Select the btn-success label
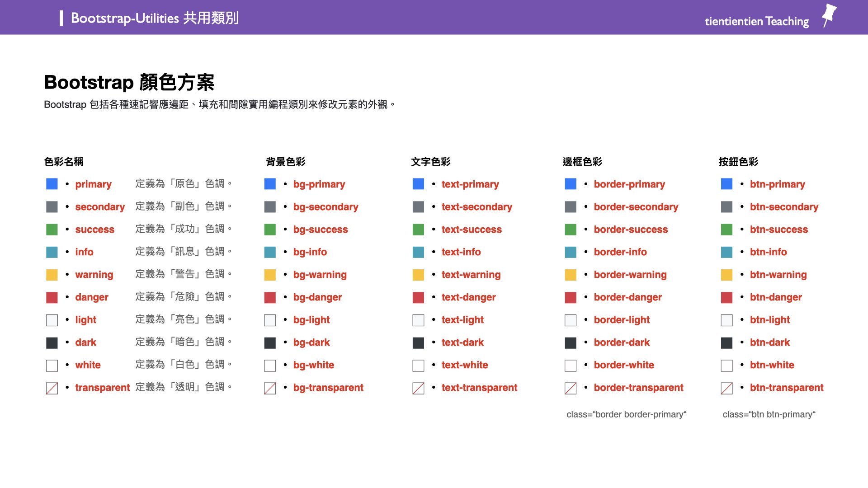This screenshot has height=488, width=868. click(x=779, y=229)
